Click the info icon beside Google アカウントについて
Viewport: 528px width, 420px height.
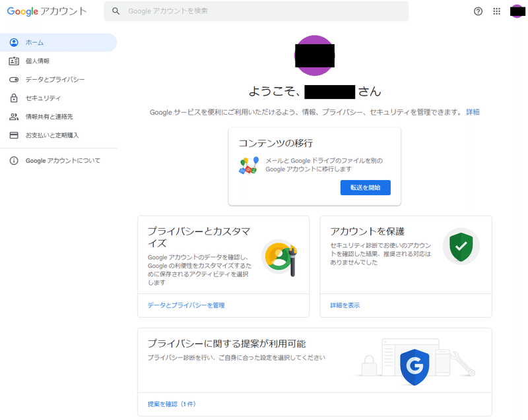14,161
